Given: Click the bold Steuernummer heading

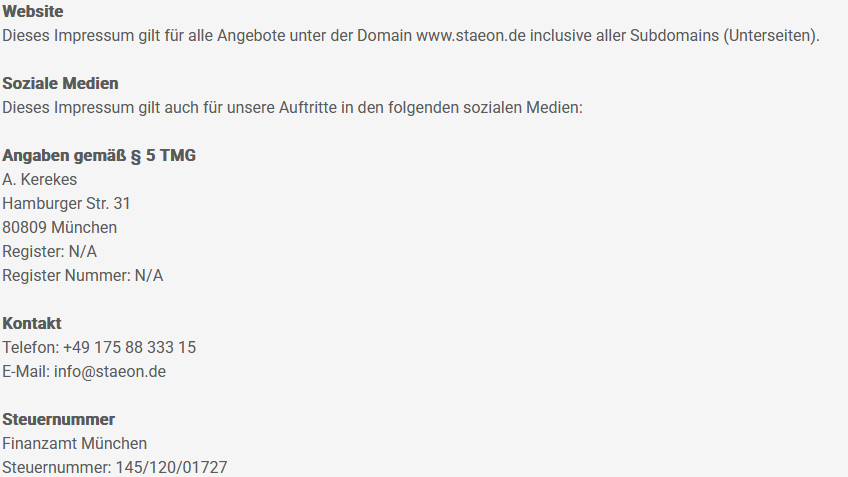Looking at the screenshot, I should pos(59,420).
